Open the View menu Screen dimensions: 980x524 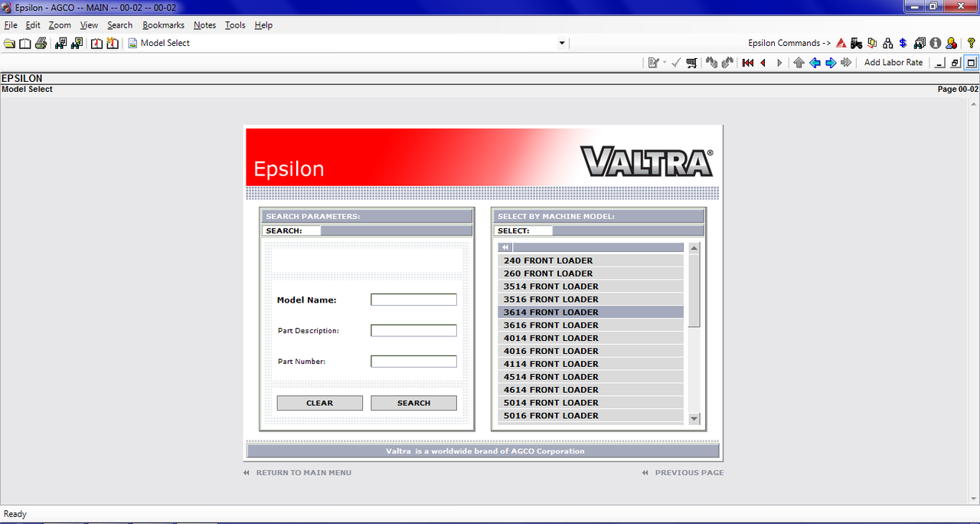tap(89, 25)
